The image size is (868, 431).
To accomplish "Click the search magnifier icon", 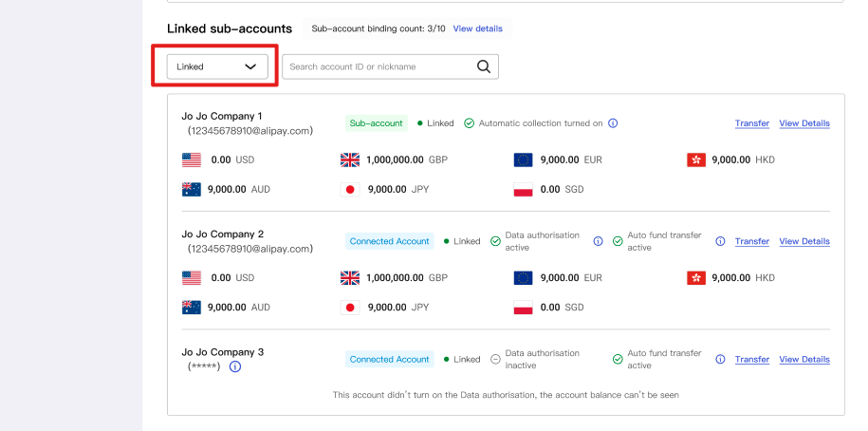I will 483,66.
